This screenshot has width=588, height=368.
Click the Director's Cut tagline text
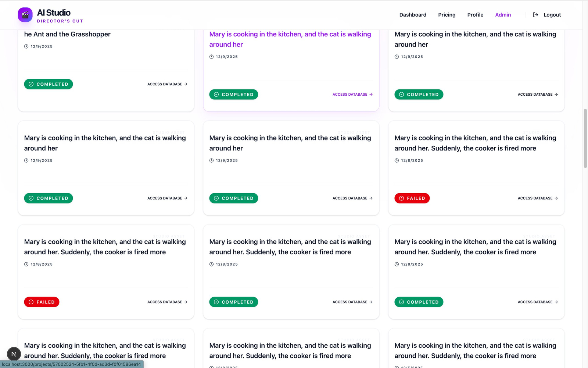(x=60, y=21)
